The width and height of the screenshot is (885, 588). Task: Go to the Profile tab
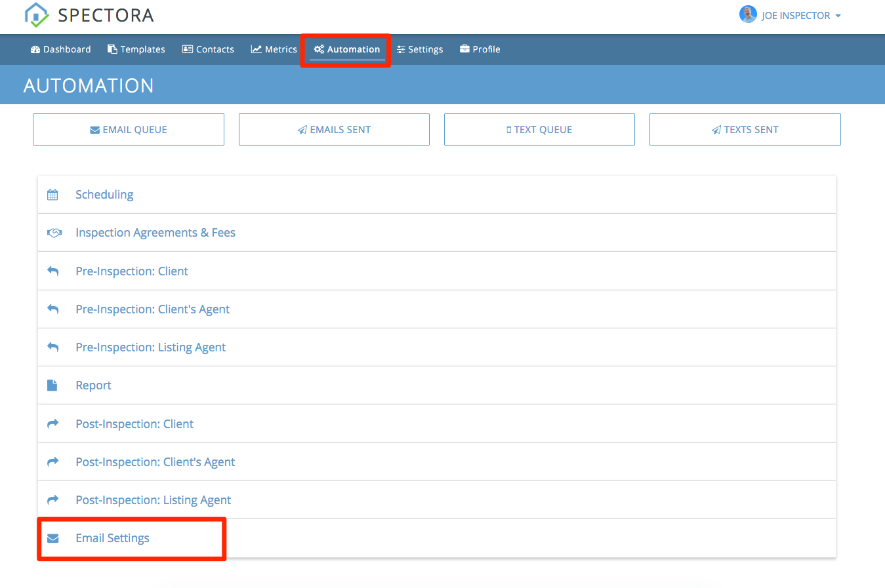pyautogui.click(x=480, y=49)
